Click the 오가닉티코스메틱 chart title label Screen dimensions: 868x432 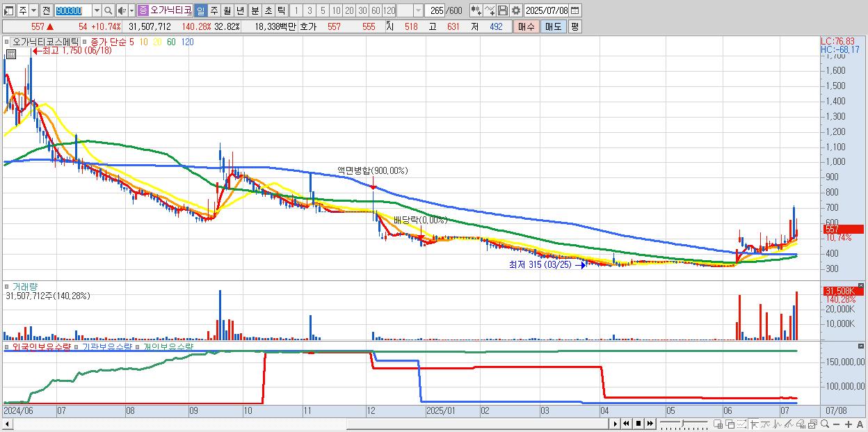tap(46, 42)
